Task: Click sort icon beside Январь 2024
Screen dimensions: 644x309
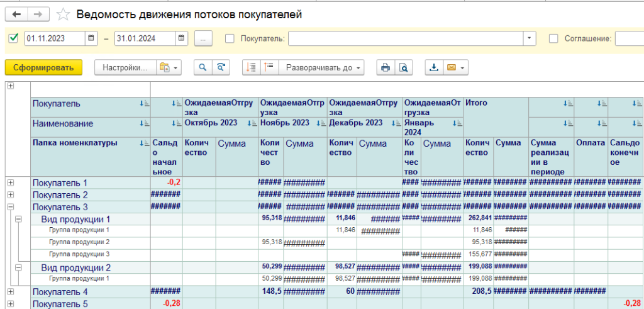Action: [x=457, y=123]
